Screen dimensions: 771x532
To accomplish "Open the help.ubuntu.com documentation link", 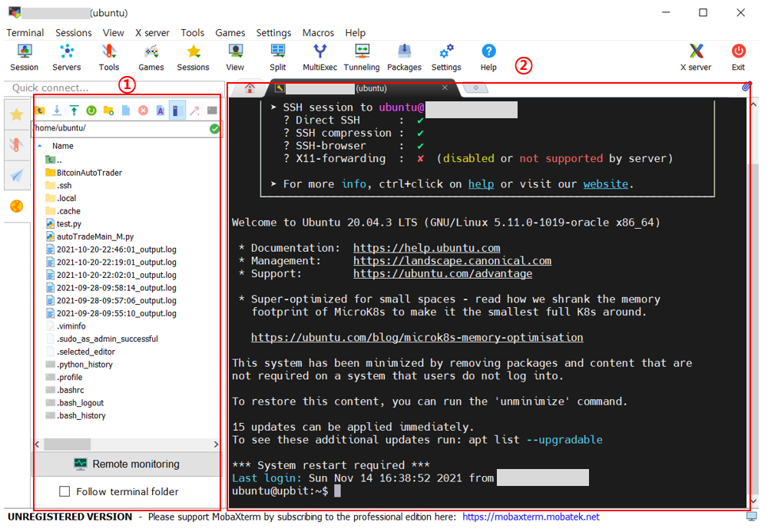I will [x=426, y=248].
